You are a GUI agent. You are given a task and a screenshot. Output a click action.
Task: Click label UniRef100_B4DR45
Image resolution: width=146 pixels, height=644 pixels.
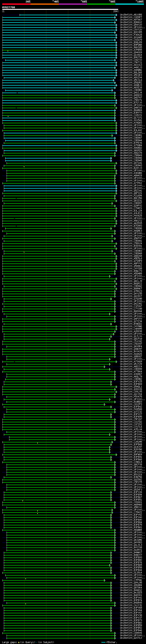tap(131, 603)
